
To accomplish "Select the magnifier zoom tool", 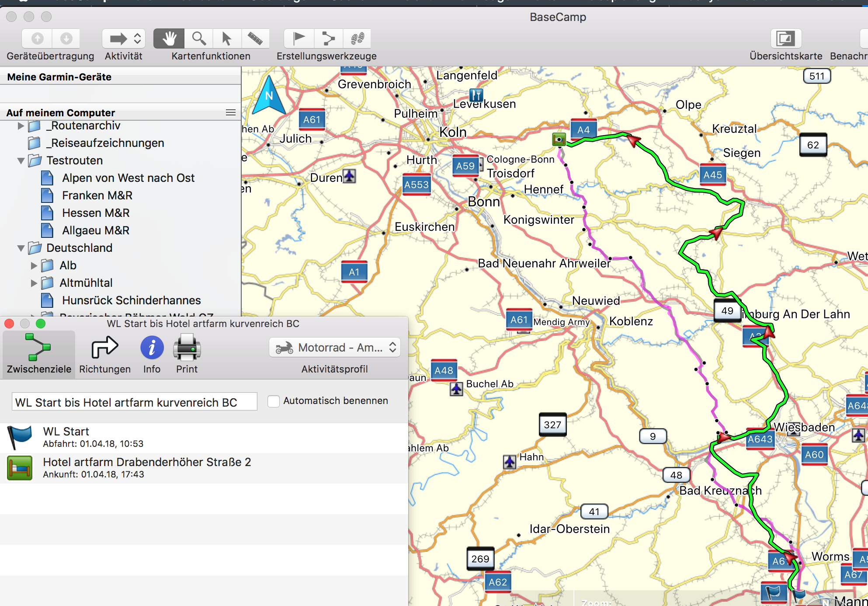I will [x=199, y=38].
